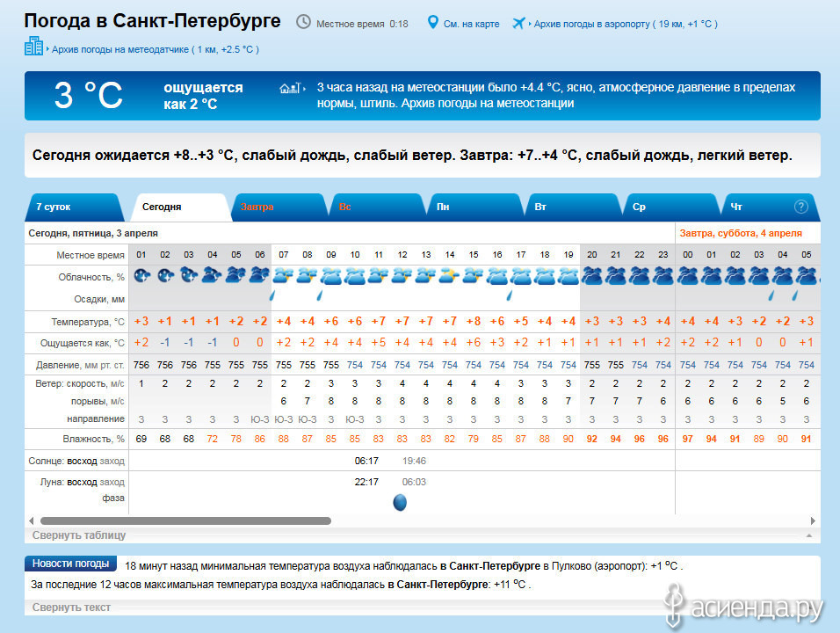
Task: Switch to the 7 суток tab
Action: (54, 207)
